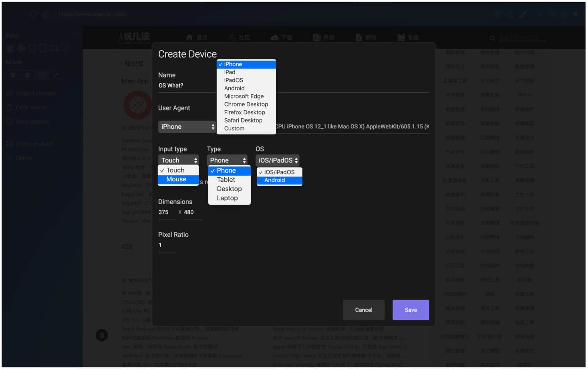Viewport: 588px width, 369px height.
Task: Click the brush icon in the top-right toolbar
Action: pos(523,14)
